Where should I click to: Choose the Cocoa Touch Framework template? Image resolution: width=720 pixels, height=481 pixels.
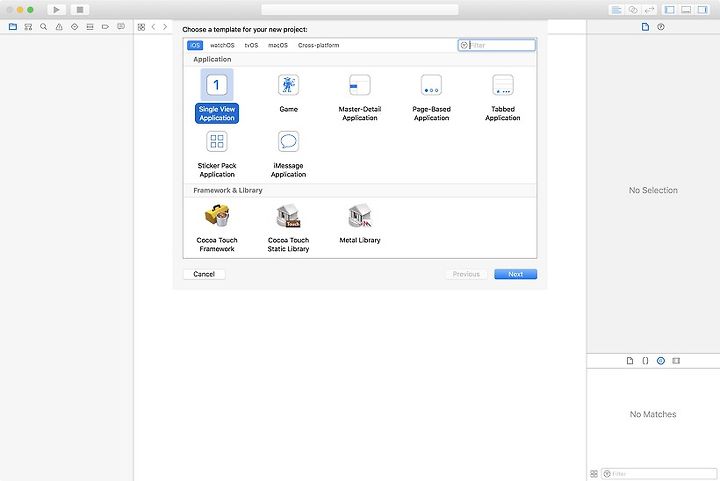tap(217, 228)
